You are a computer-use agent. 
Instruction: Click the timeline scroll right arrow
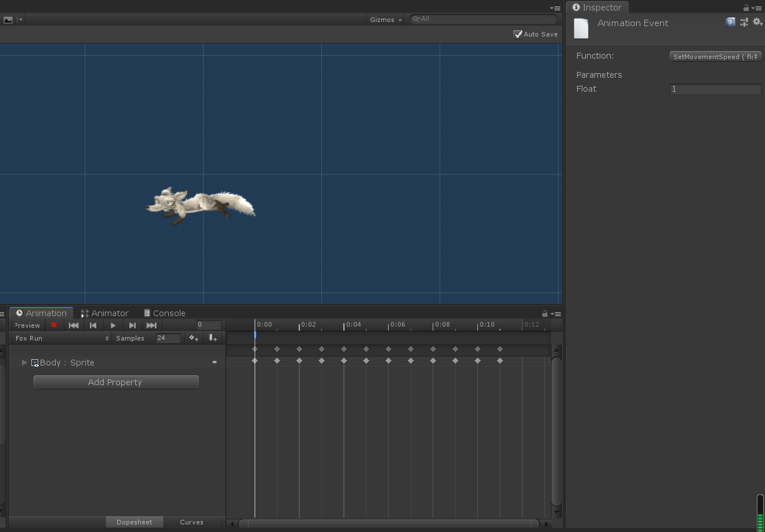pos(546,524)
